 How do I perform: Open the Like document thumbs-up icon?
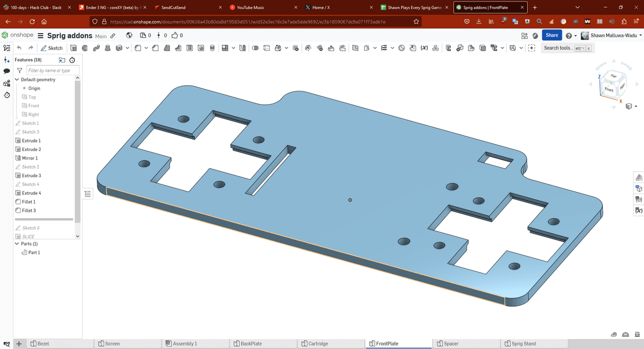click(175, 35)
